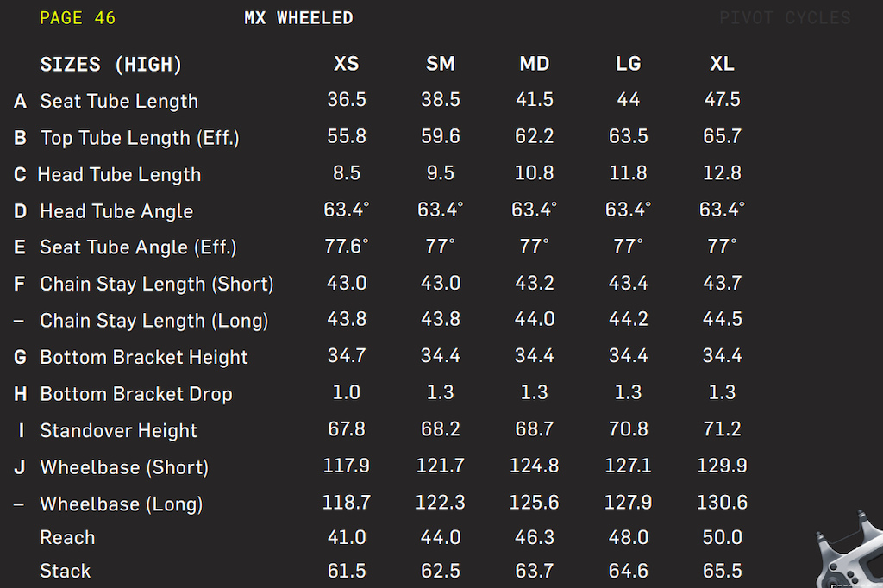Select the XL column header

click(722, 64)
